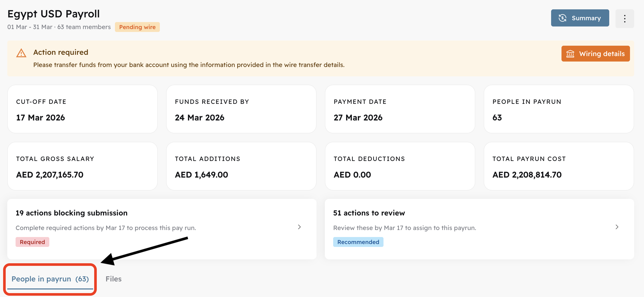The width and height of the screenshot is (644, 297).
Task: Click the Payment date 27 Mar card
Action: point(400,109)
